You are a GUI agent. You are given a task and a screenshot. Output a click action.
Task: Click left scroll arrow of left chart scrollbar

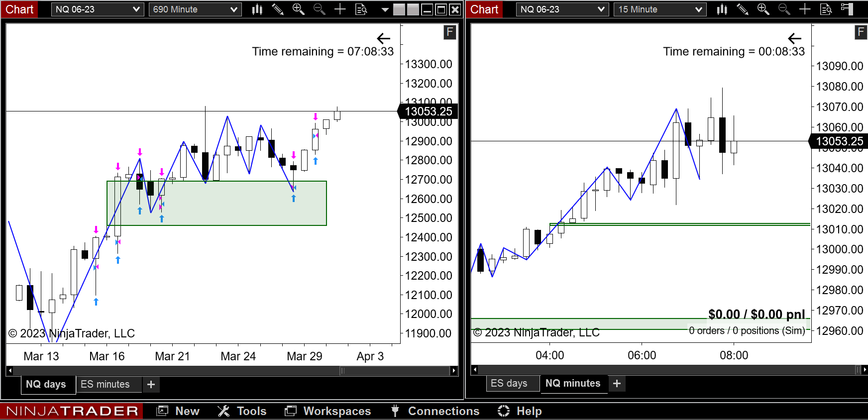click(x=9, y=370)
